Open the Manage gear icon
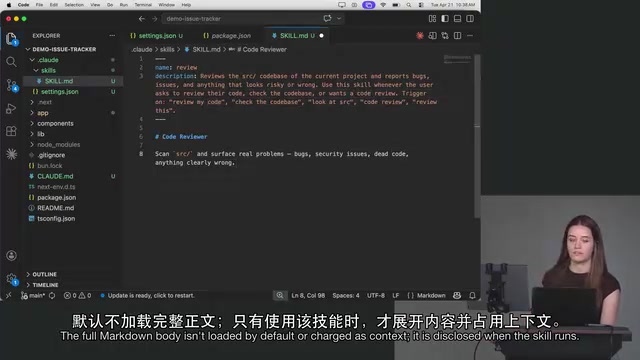 click(x=11, y=279)
